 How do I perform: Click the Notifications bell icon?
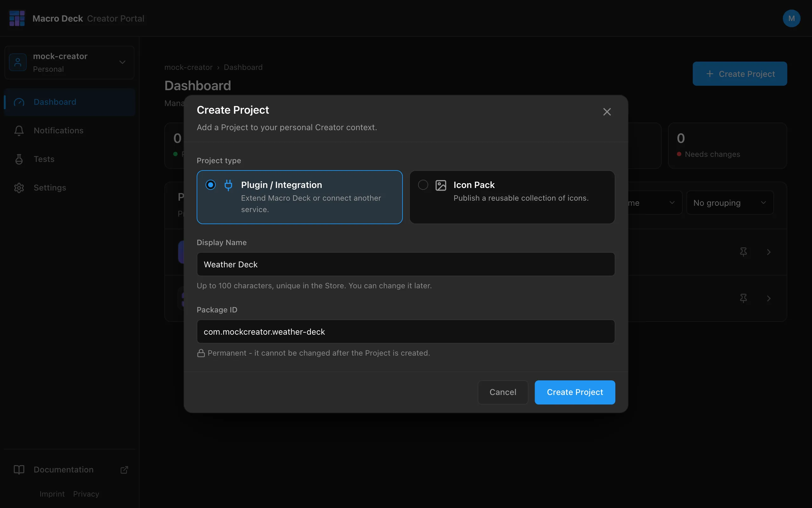coord(19,130)
